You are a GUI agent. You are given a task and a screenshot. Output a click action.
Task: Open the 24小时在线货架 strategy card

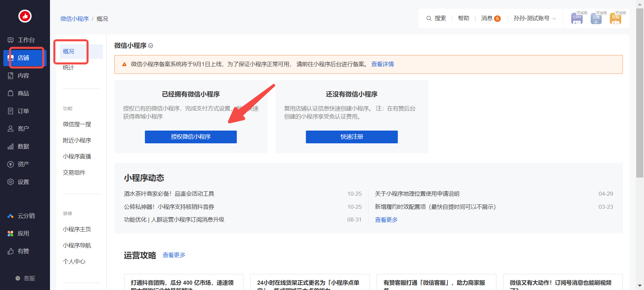(x=310, y=282)
